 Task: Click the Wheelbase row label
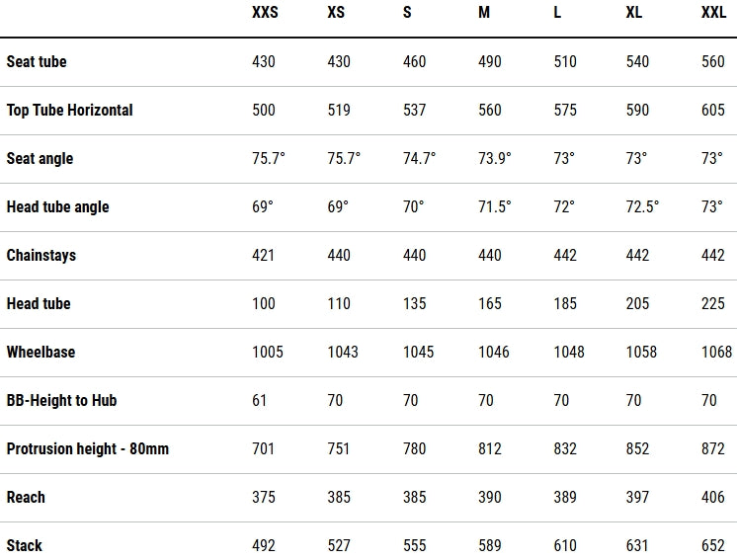41,352
